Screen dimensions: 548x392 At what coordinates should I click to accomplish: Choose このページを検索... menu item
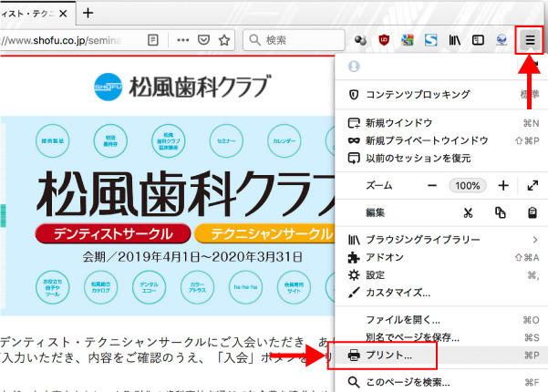[x=441, y=382]
